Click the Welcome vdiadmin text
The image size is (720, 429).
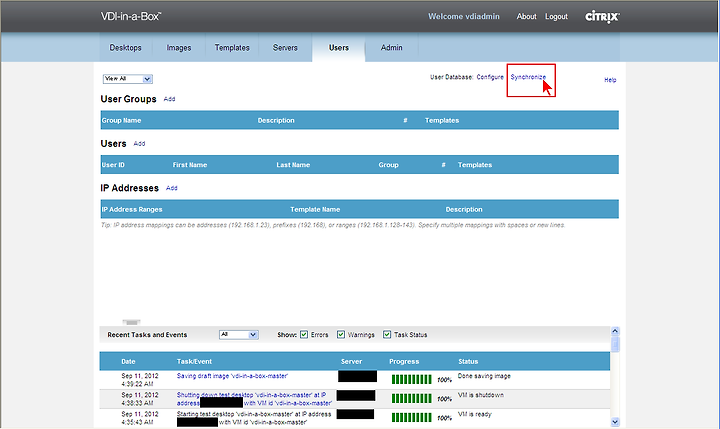pos(464,17)
